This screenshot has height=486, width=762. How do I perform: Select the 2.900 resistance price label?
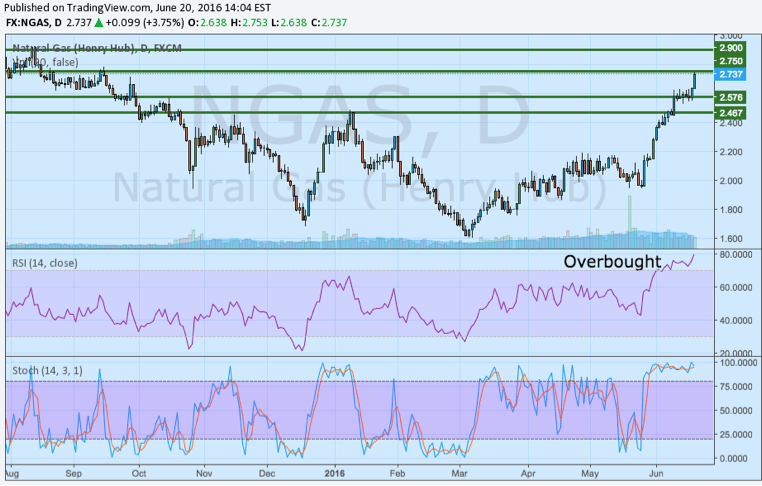click(731, 48)
